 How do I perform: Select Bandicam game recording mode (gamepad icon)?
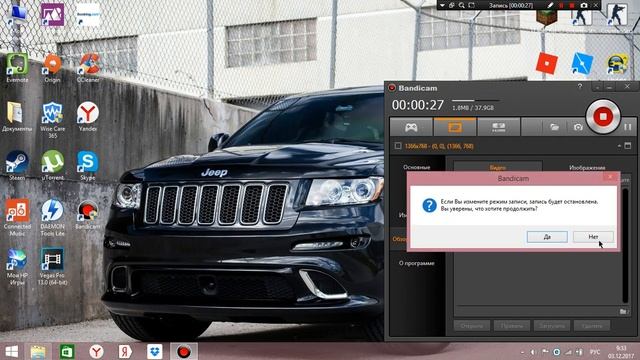click(x=411, y=127)
